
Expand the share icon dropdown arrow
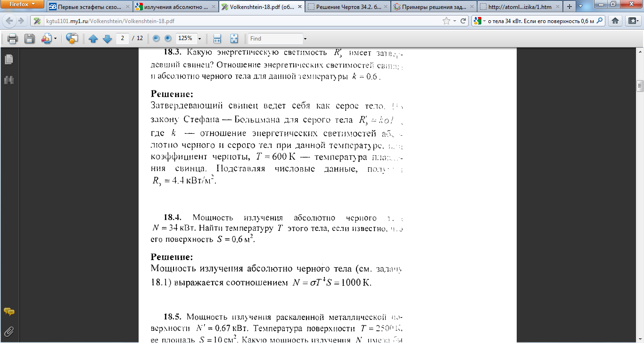[56, 39]
